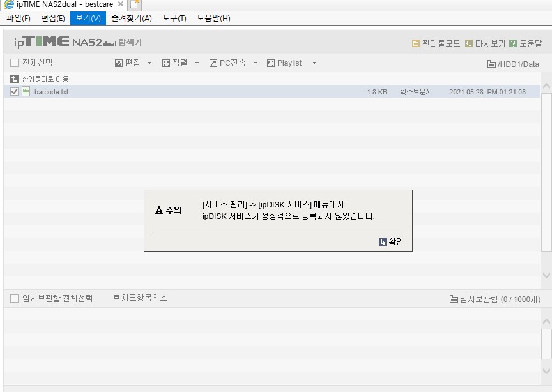Click the PC전송 transfer icon
This screenshot has width=552, height=392.
[x=213, y=63]
